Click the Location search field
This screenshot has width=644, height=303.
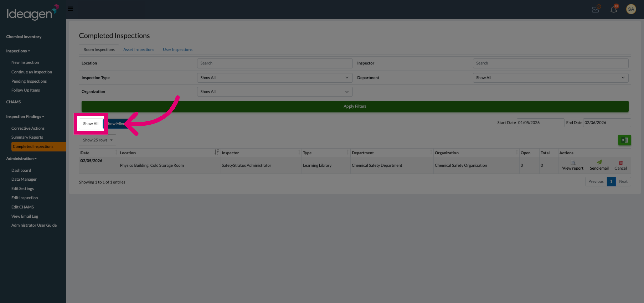point(274,63)
